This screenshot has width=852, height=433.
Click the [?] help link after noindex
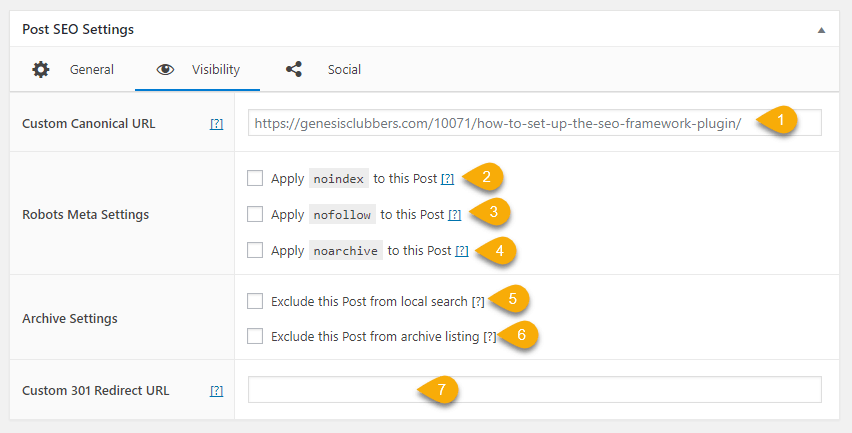pos(447,180)
